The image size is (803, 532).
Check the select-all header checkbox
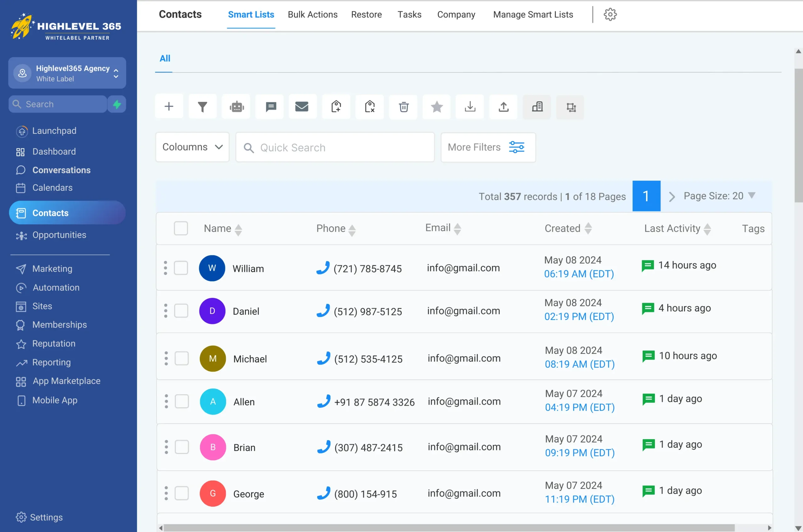pyautogui.click(x=181, y=228)
